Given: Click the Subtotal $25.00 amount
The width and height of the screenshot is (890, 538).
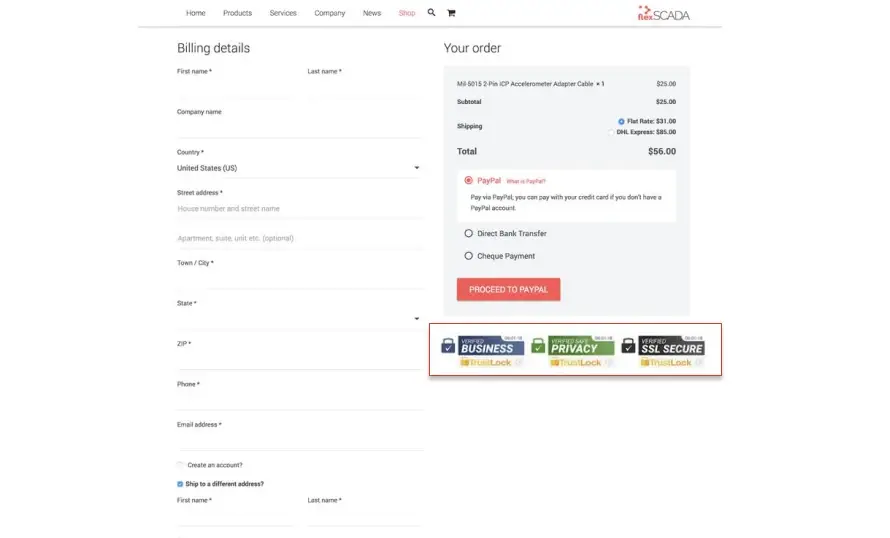Looking at the screenshot, I should [x=666, y=102].
